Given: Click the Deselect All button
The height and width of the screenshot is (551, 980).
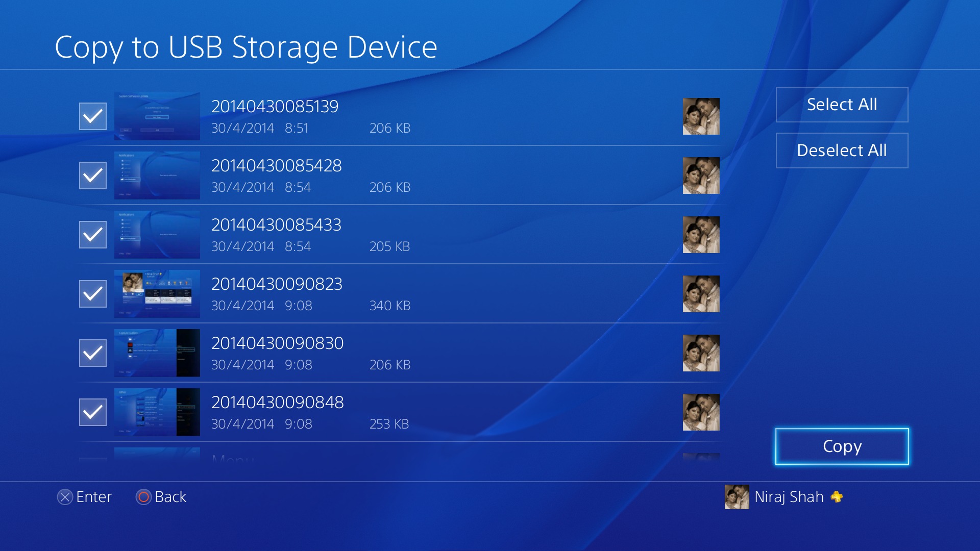Looking at the screenshot, I should pos(842,151).
